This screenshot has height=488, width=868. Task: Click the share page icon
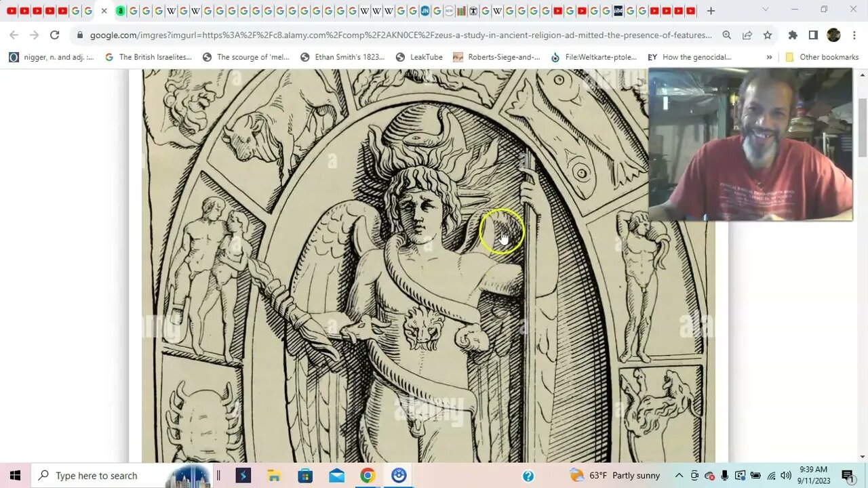tap(747, 35)
